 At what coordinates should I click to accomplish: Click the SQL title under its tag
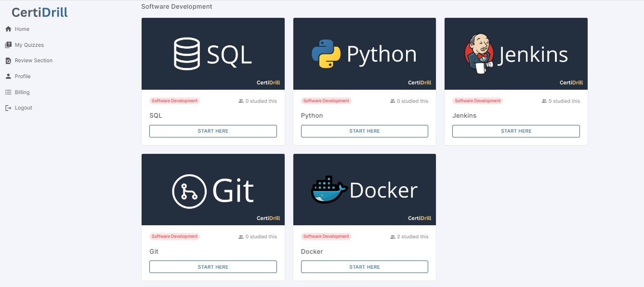coord(156,116)
